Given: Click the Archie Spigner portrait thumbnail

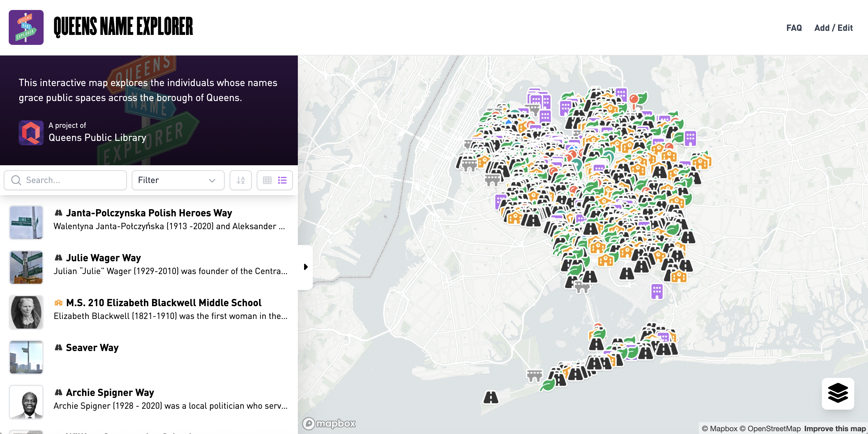Looking at the screenshot, I should pos(26,402).
